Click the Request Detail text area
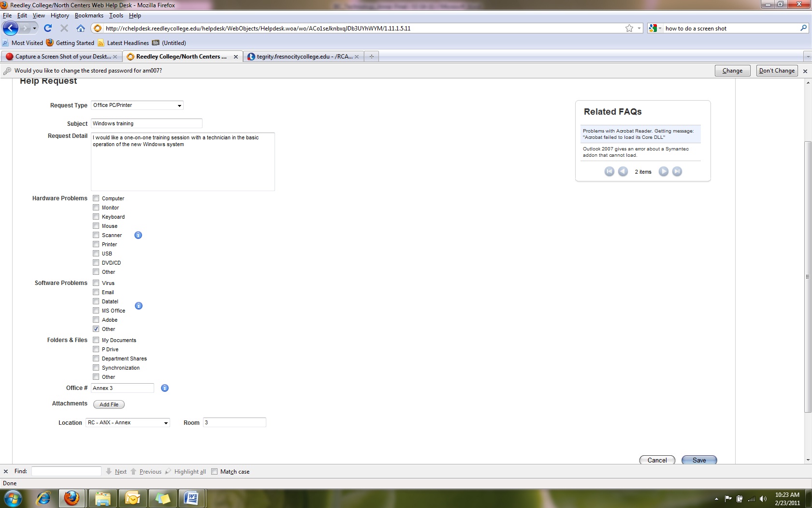This screenshot has width=812, height=508. click(x=183, y=162)
